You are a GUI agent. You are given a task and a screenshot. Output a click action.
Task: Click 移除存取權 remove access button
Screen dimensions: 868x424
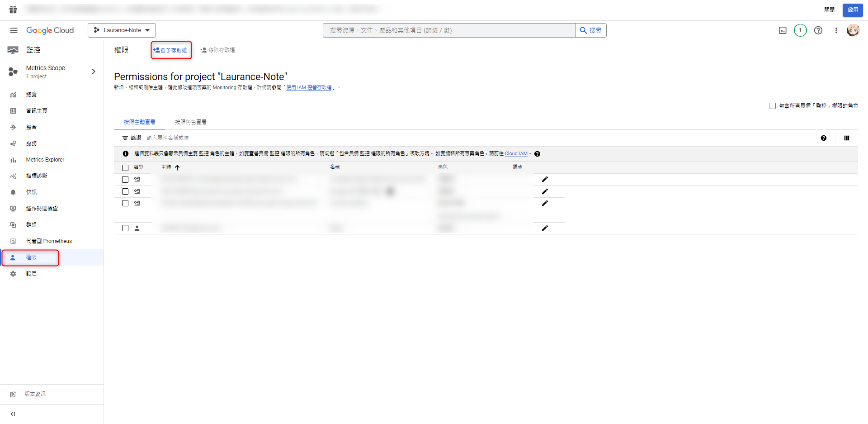218,50
